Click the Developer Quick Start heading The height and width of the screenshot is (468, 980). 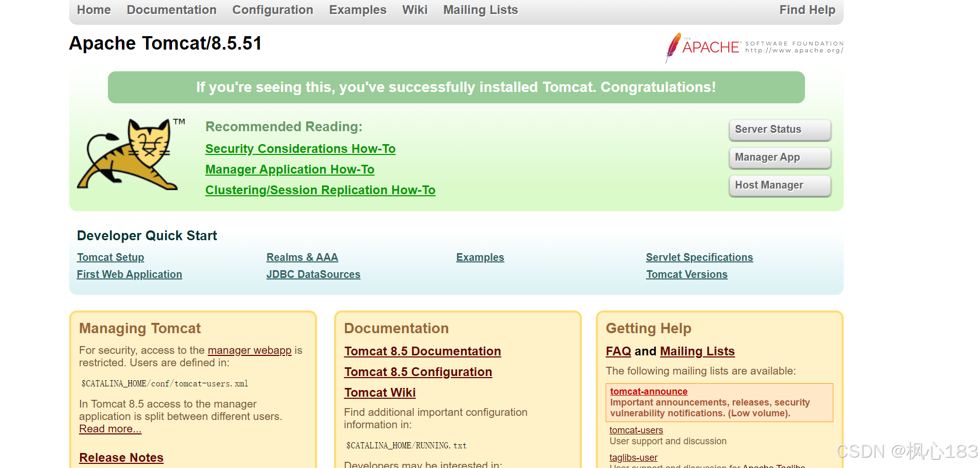pos(147,236)
